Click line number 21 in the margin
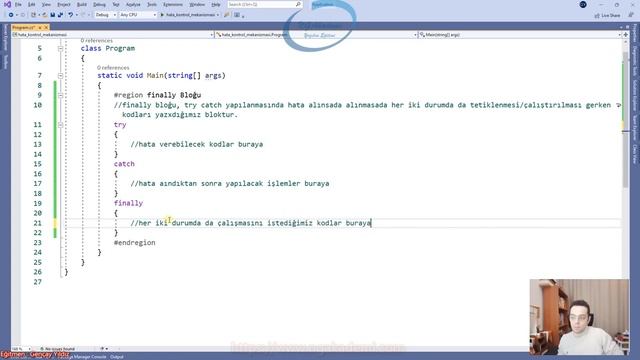This screenshot has height=360, width=640. (x=38, y=223)
